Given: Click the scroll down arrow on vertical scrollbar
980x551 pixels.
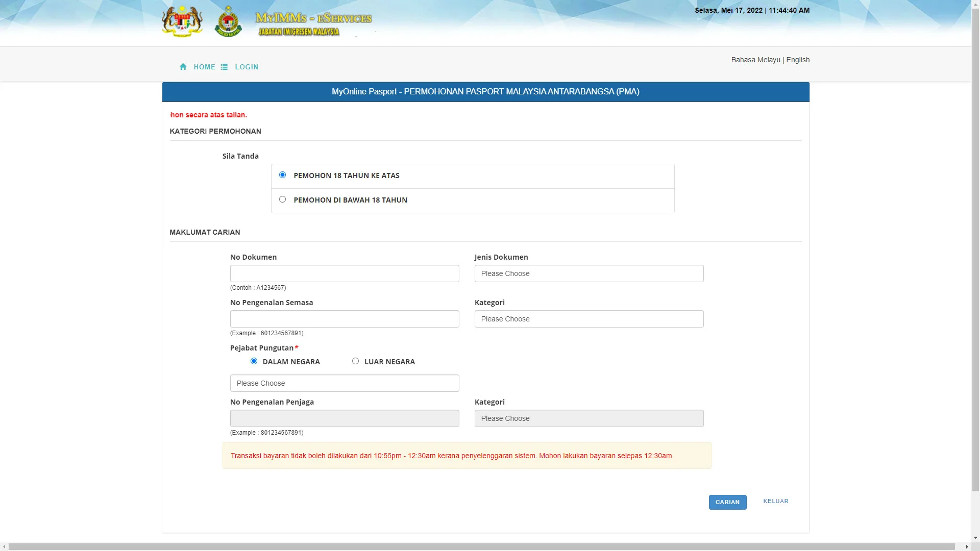Looking at the screenshot, I should pos(975,537).
